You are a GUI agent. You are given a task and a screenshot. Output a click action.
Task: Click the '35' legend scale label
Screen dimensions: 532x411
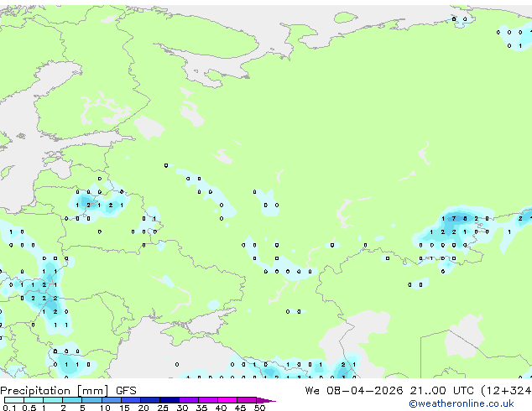pos(201,408)
